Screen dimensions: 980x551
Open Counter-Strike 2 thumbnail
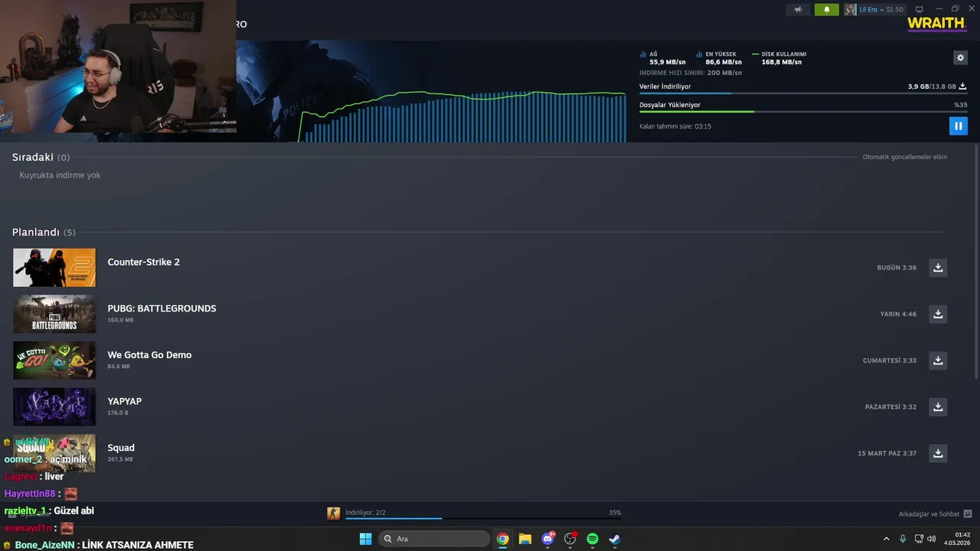54,267
